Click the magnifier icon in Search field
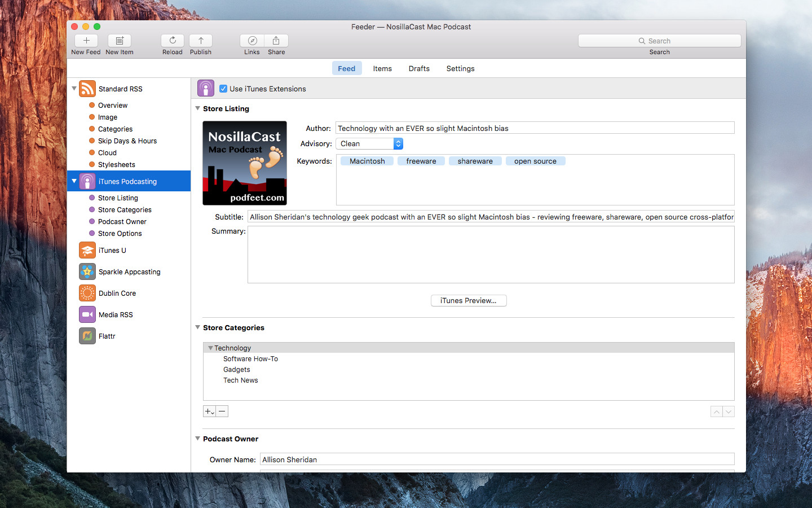The image size is (812, 508). 642,41
